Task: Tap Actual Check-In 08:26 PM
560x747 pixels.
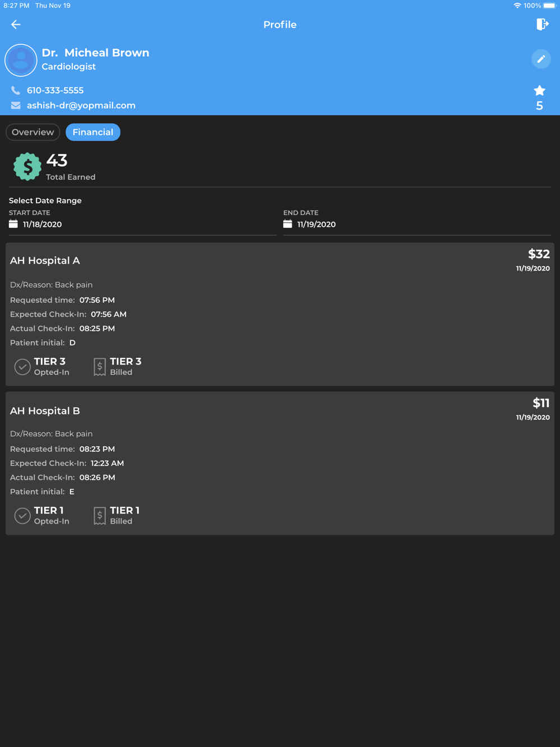Action: click(x=63, y=478)
